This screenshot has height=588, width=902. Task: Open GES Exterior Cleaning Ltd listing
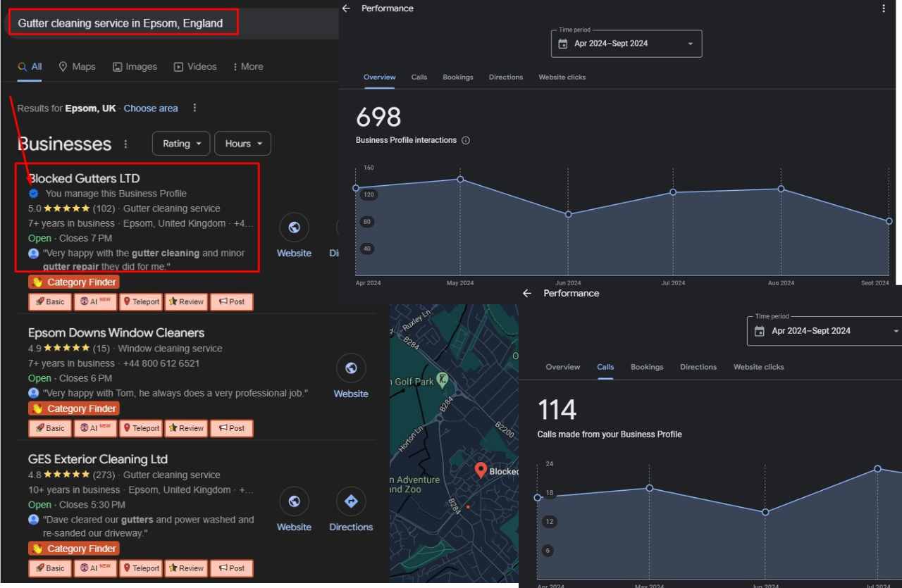tap(98, 459)
